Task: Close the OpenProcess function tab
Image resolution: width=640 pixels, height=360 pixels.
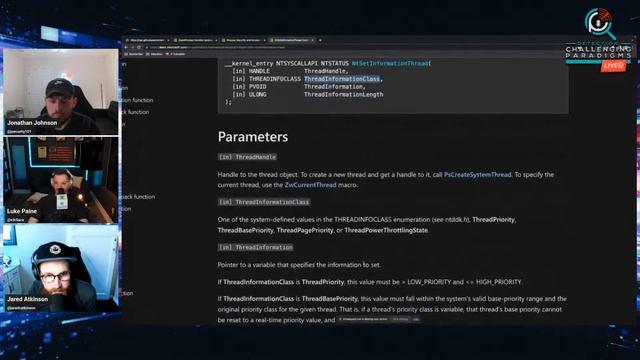Action: click(216, 40)
